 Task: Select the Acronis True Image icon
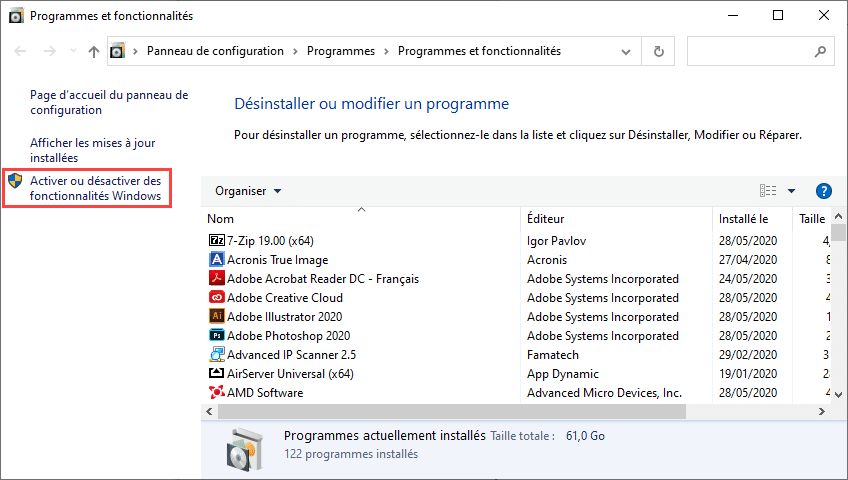coord(217,260)
